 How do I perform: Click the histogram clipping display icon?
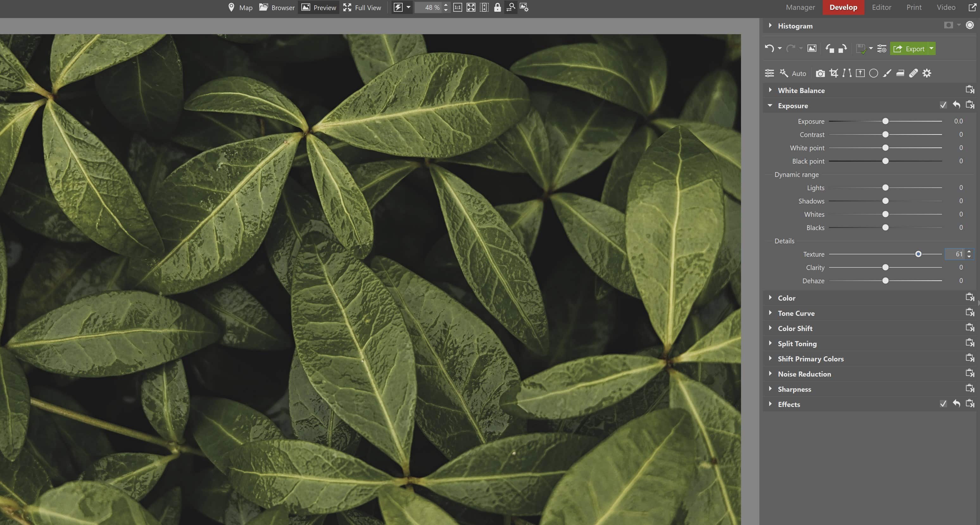tap(948, 25)
